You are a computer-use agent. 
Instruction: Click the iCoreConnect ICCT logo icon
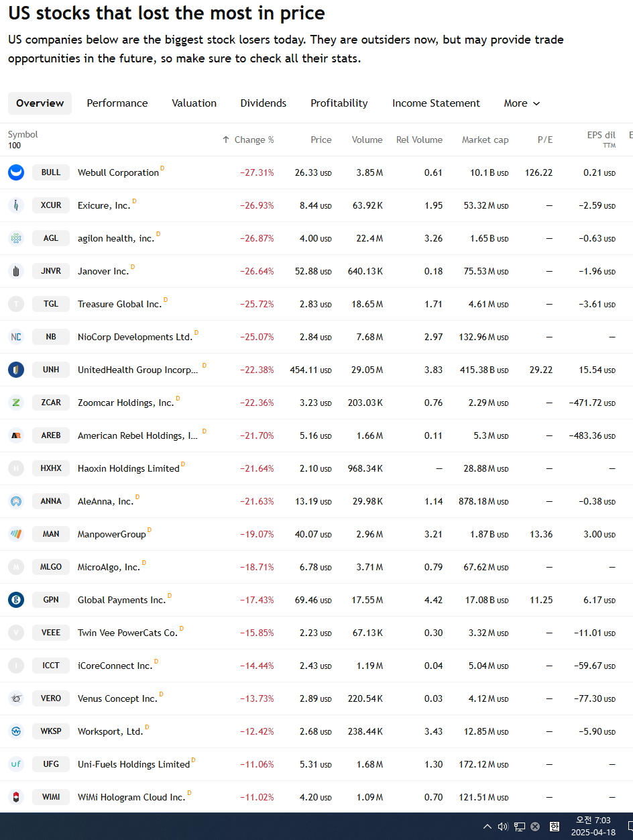(16, 666)
